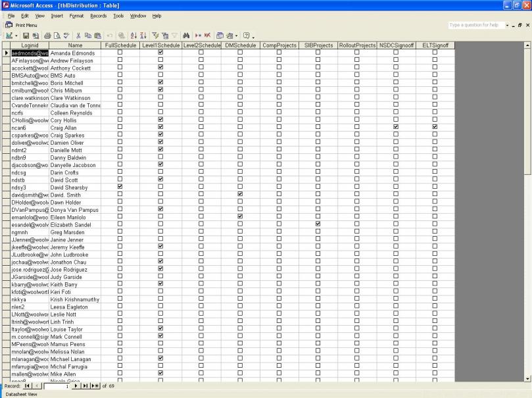
Task: Click the Delete Record toolbar icon
Action: click(208, 36)
